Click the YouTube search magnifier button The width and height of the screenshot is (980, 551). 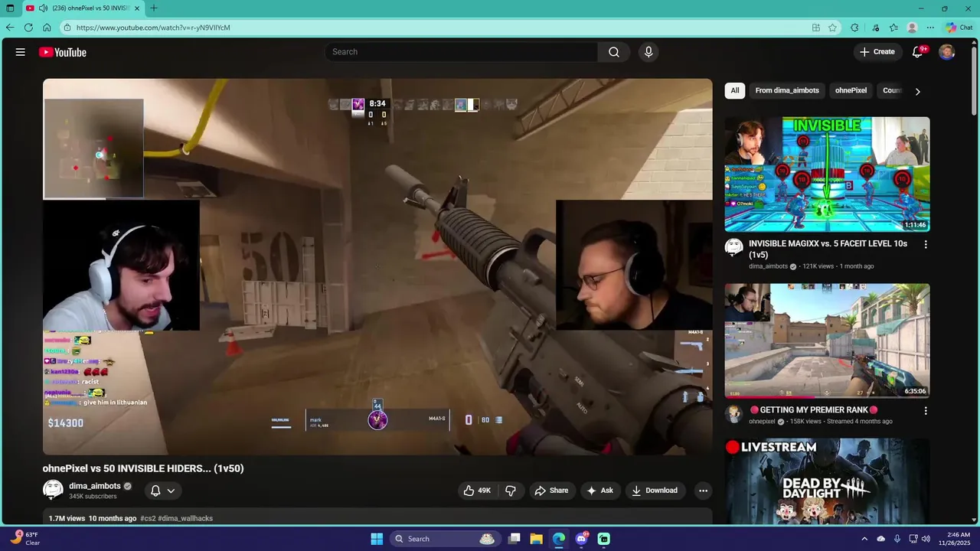(x=614, y=52)
